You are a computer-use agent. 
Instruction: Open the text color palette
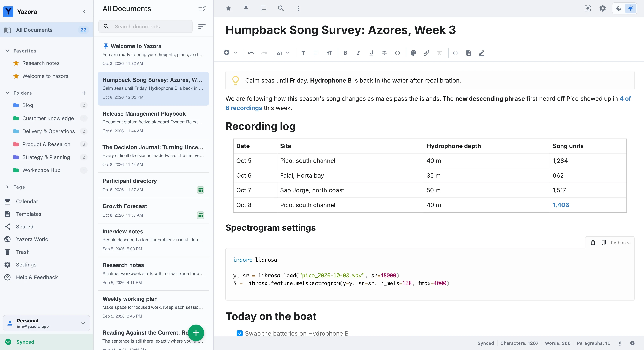[x=413, y=53]
